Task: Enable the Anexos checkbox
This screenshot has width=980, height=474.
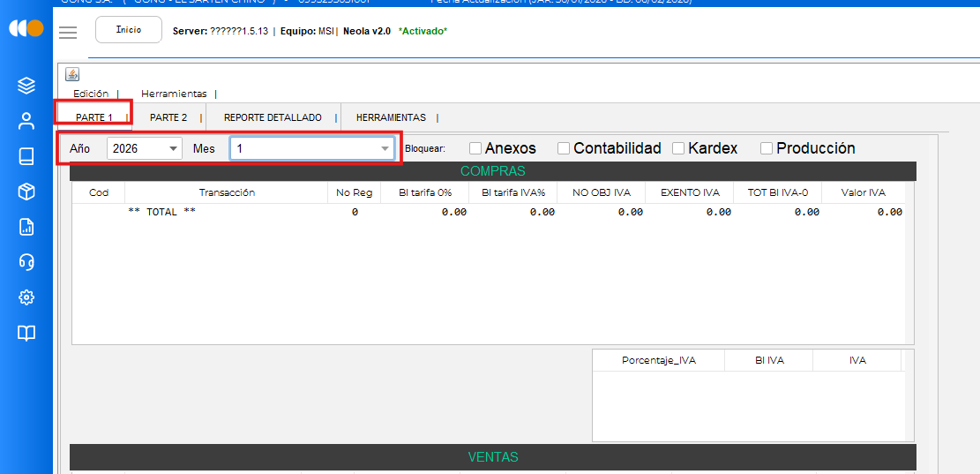Action: 475,148
